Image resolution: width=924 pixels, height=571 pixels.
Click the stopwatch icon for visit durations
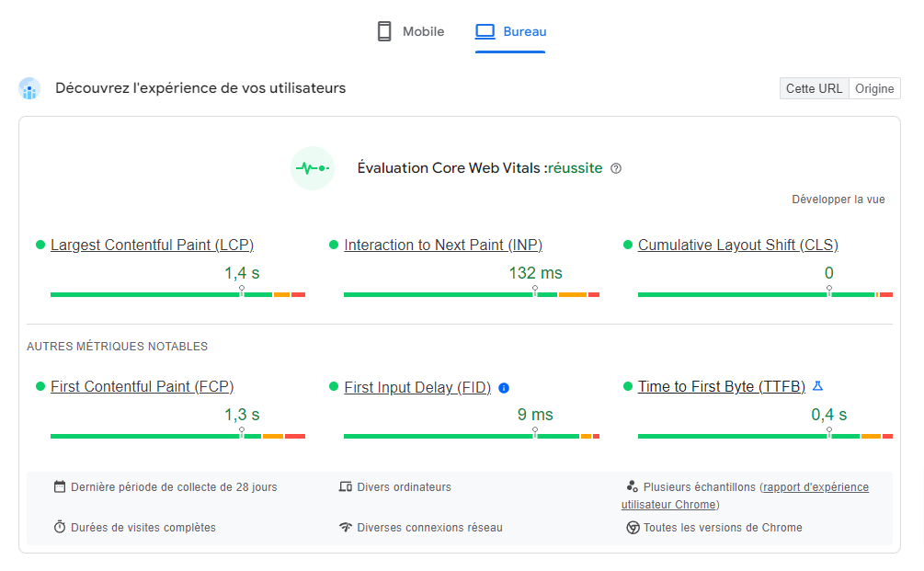60,528
